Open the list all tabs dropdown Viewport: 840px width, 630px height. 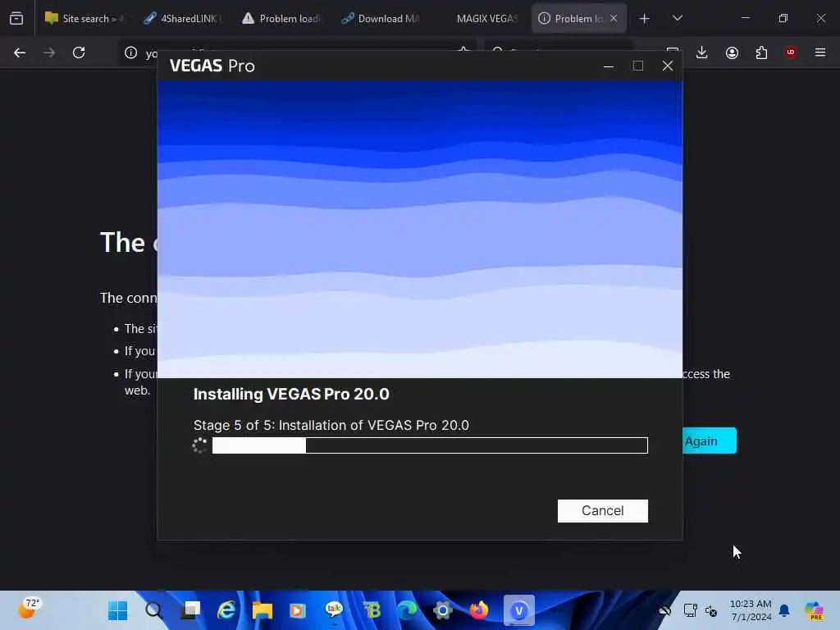click(x=678, y=18)
